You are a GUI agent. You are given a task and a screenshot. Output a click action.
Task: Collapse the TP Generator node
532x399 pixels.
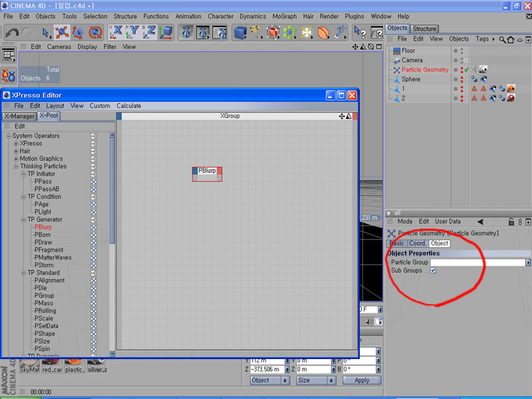click(23, 219)
